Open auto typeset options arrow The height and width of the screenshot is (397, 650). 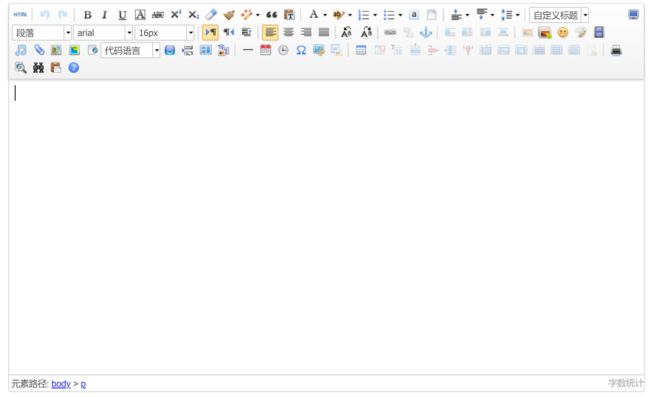click(258, 15)
